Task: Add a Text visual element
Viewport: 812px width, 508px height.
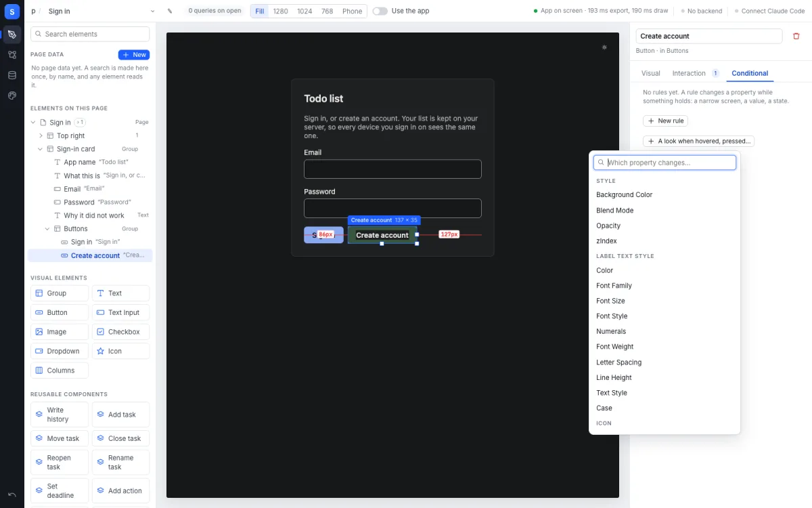Action: [x=120, y=293]
